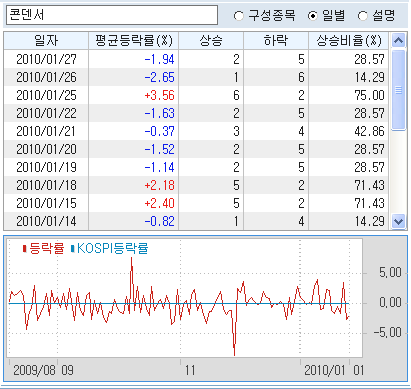Image resolution: width=411 pixels, height=389 pixels.
Task: Click the 2010/01 chart timeline label
Action: click(x=325, y=370)
